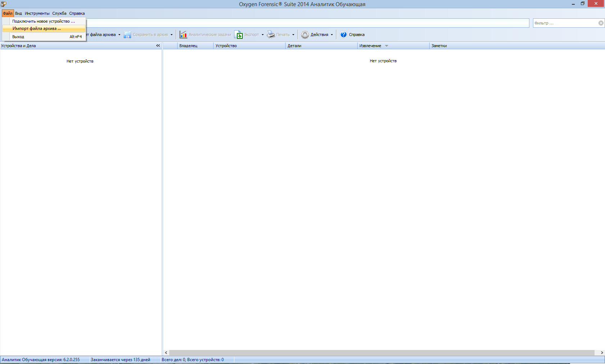
Task: Click the Экспорт icon
Action: click(x=238, y=35)
